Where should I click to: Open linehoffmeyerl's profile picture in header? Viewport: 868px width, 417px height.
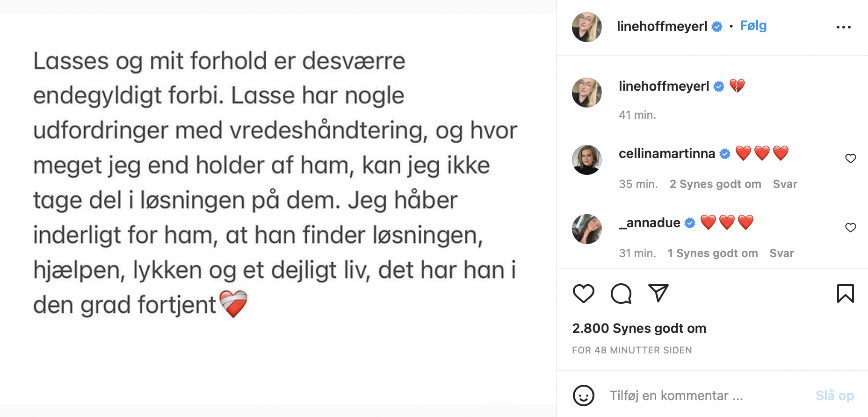click(586, 27)
